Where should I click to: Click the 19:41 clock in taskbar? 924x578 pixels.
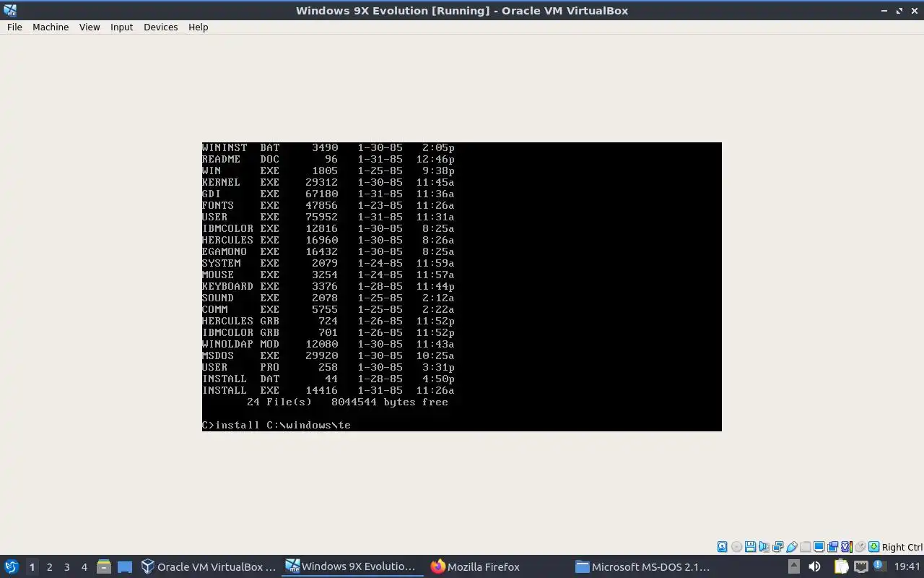point(907,566)
